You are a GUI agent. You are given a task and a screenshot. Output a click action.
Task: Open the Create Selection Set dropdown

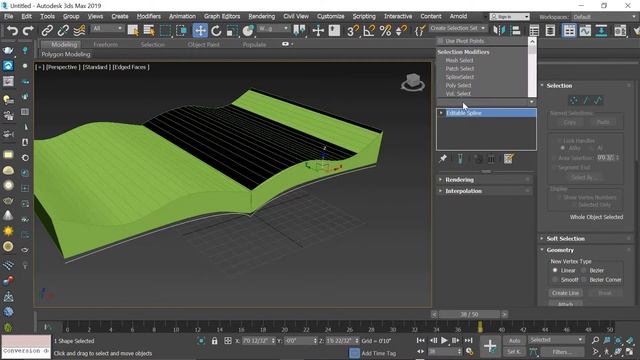[458, 28]
